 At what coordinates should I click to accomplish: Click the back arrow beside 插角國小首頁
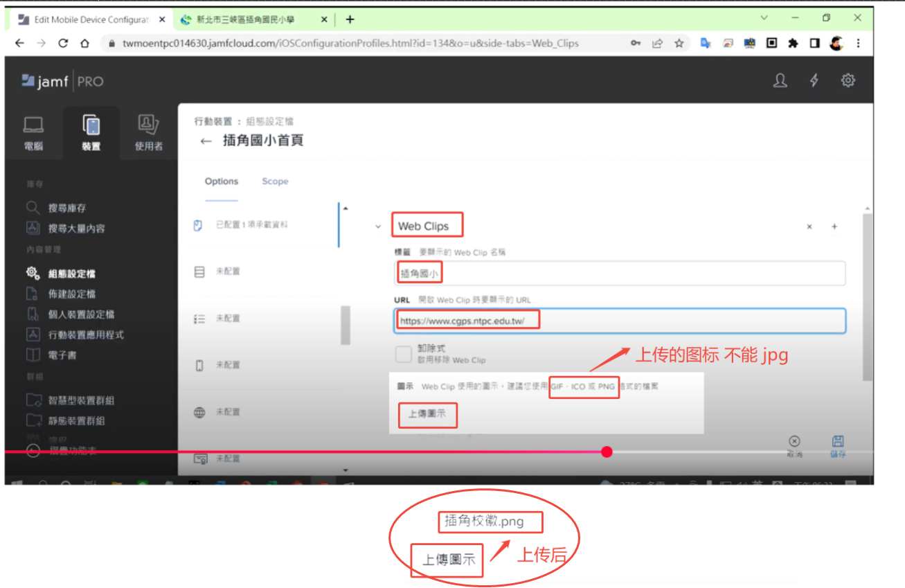[x=206, y=141]
